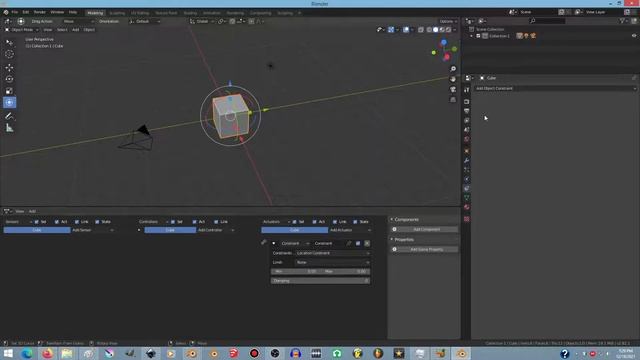Click the Min value field of actuator
Screen dimensions: 640x360
296,271
